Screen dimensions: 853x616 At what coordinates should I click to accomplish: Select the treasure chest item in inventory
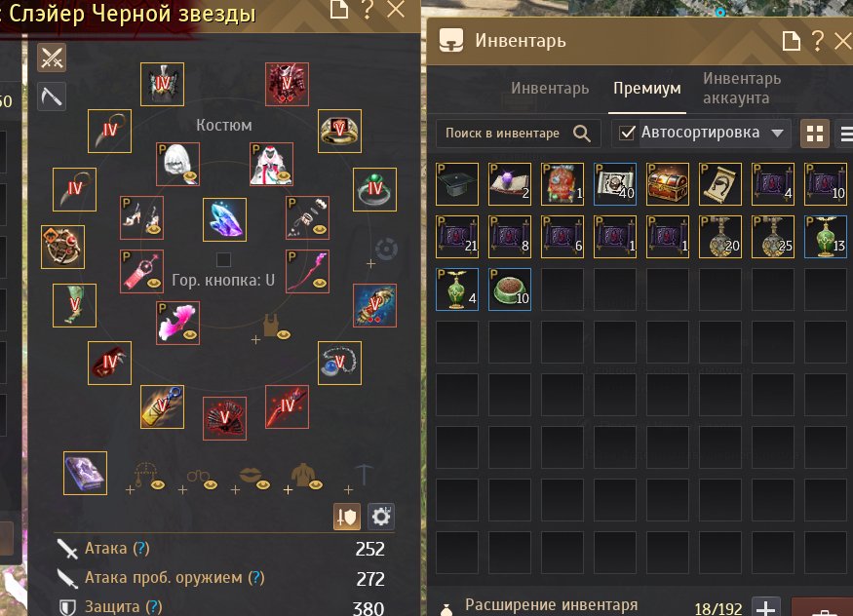(x=668, y=184)
